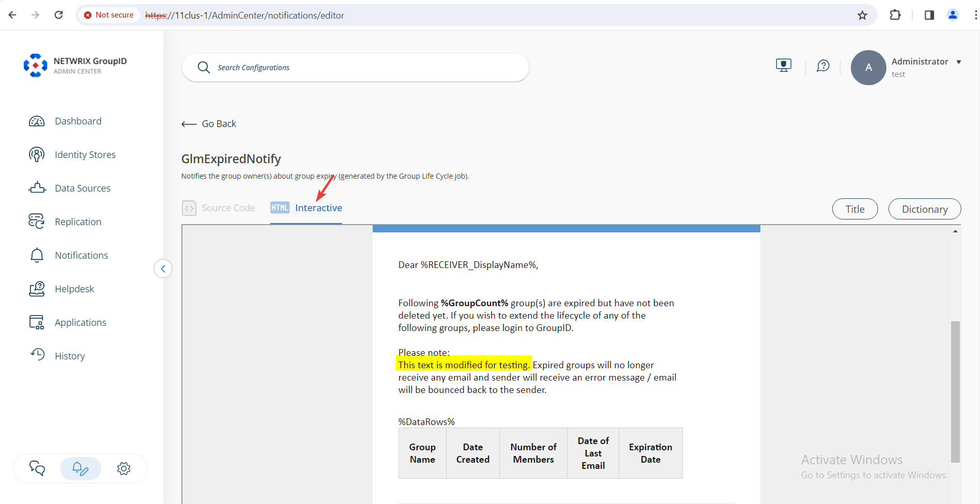
Task: Click the security monitor icon in header
Action: 784,65
